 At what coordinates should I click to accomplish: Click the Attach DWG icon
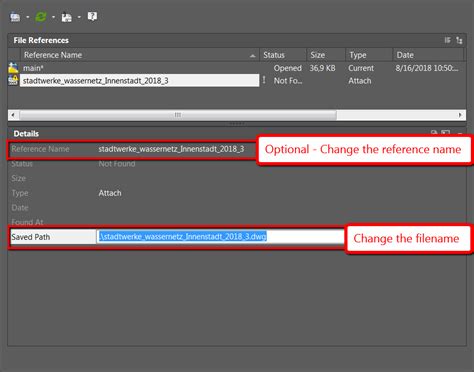15,17
